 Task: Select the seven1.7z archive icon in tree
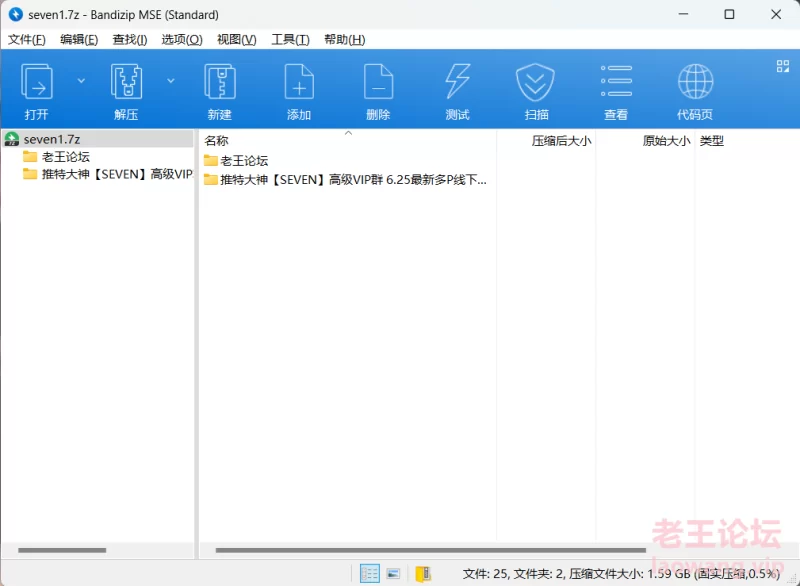click(12, 139)
